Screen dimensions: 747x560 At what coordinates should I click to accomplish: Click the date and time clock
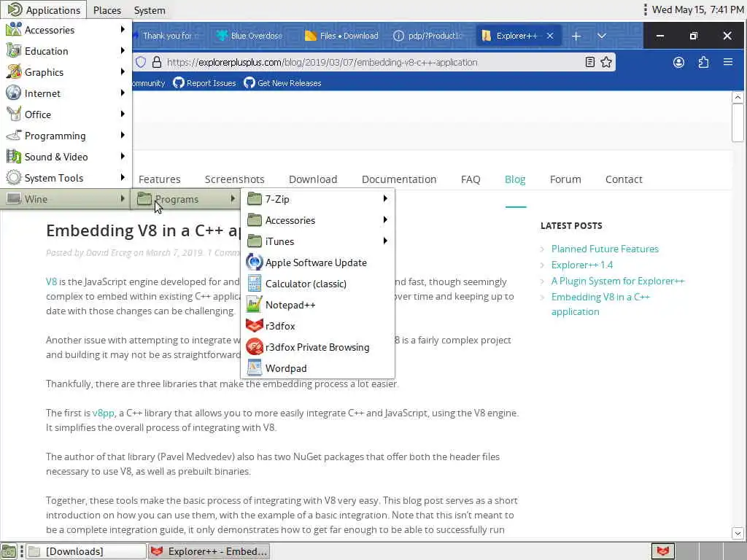pos(697,9)
